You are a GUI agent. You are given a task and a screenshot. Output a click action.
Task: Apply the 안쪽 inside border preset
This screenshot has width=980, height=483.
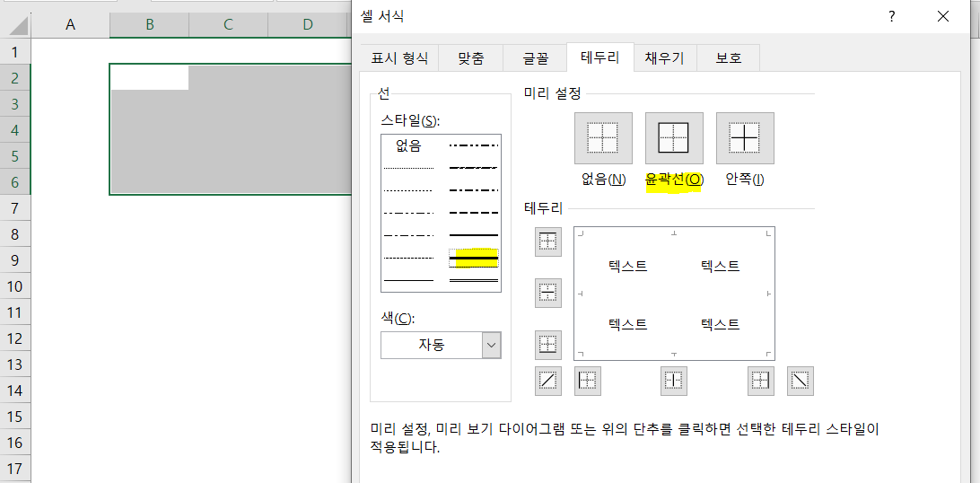(745, 136)
